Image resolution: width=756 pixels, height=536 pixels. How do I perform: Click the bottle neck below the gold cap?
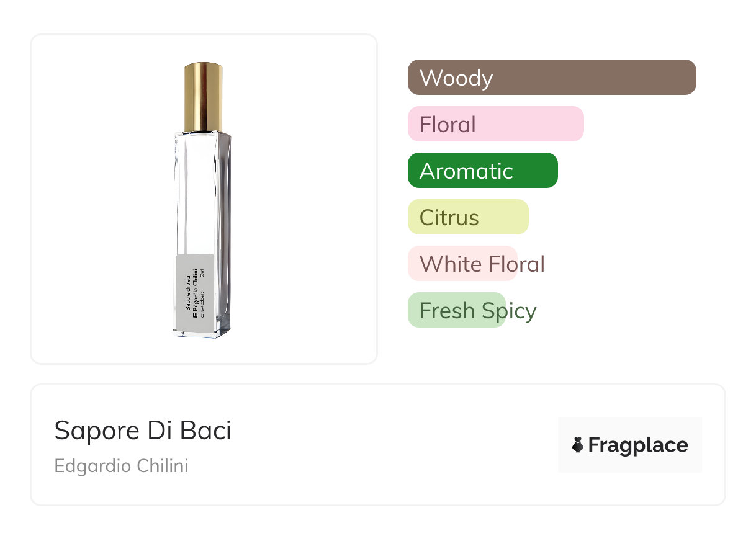click(203, 132)
